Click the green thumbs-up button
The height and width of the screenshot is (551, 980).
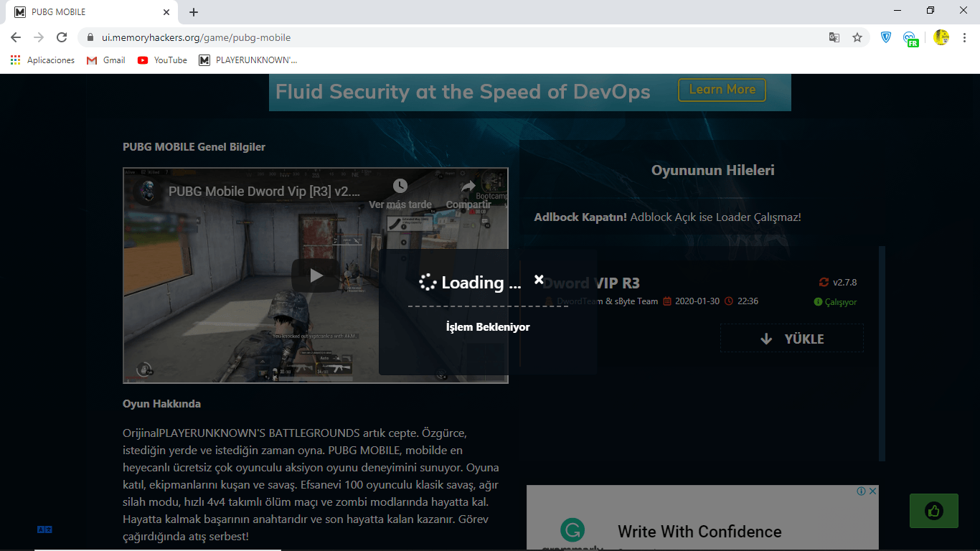point(933,511)
